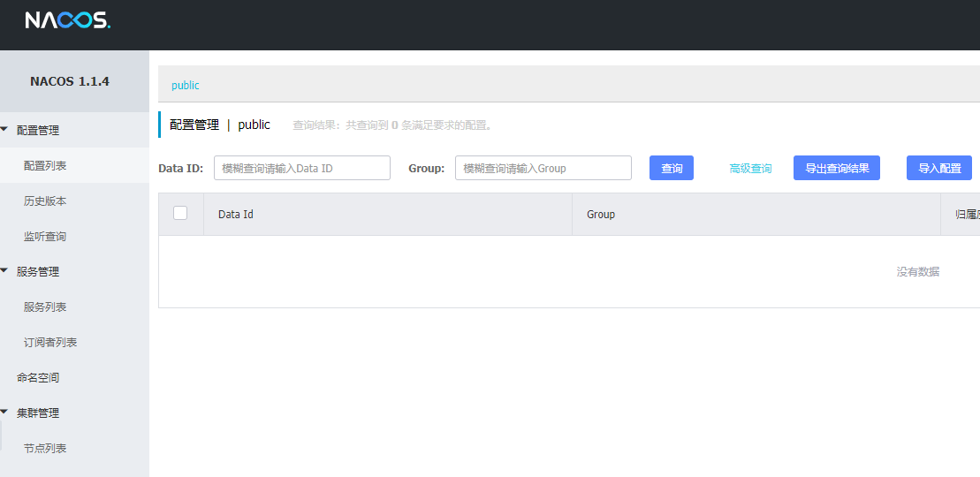Collapse the 服务管理 menu arrow
The height and width of the screenshot is (477, 980).
tap(4, 271)
